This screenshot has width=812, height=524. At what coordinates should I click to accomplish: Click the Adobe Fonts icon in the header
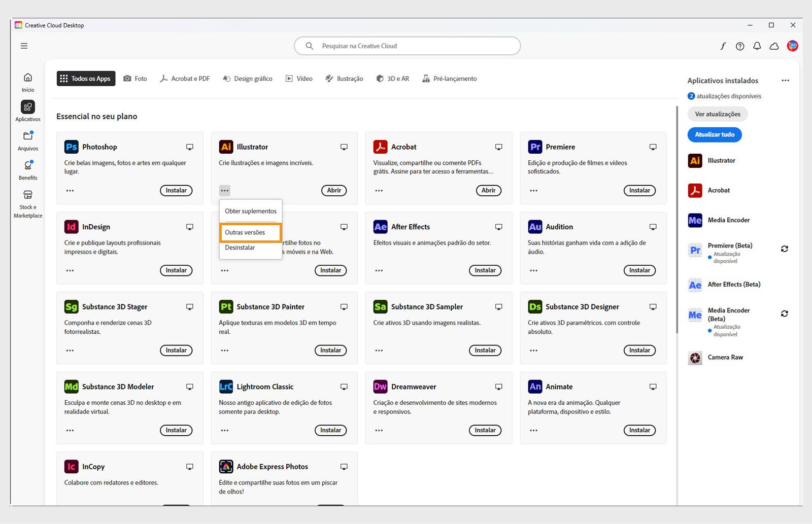coord(723,46)
